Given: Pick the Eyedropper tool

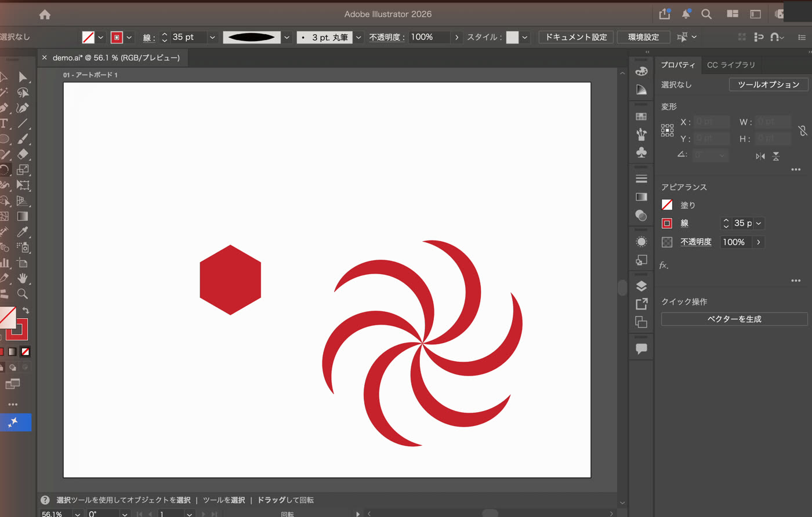Looking at the screenshot, I should pyautogui.click(x=23, y=232).
